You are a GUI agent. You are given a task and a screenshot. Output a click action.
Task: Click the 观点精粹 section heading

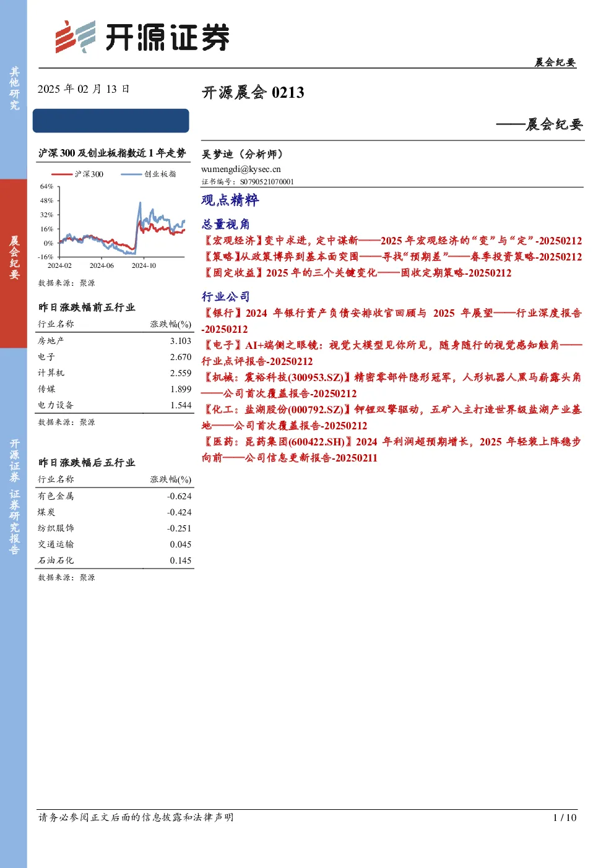pos(230,200)
